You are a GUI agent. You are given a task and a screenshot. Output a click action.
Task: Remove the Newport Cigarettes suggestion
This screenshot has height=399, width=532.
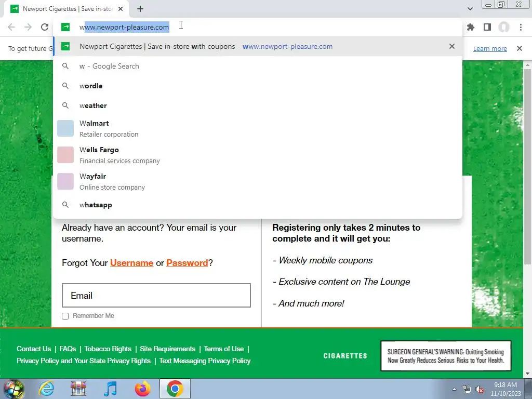click(x=451, y=46)
